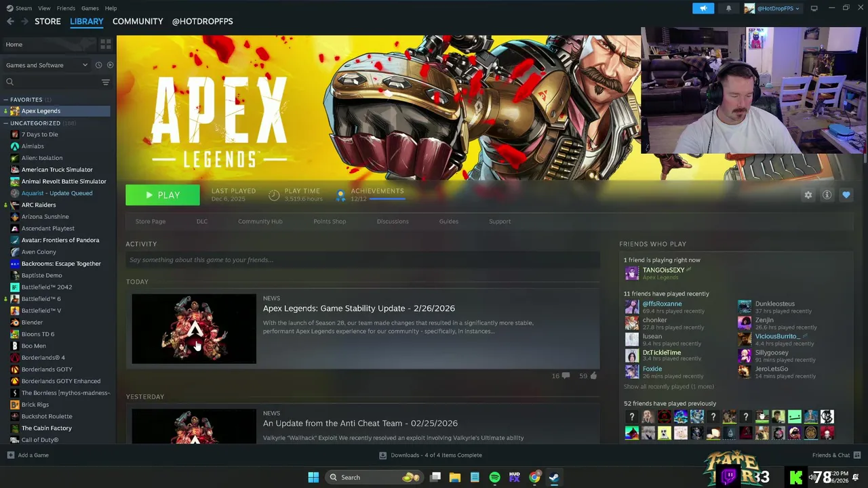Open Game Stability Update news thumbnail
868x488 pixels.
pos(194,329)
